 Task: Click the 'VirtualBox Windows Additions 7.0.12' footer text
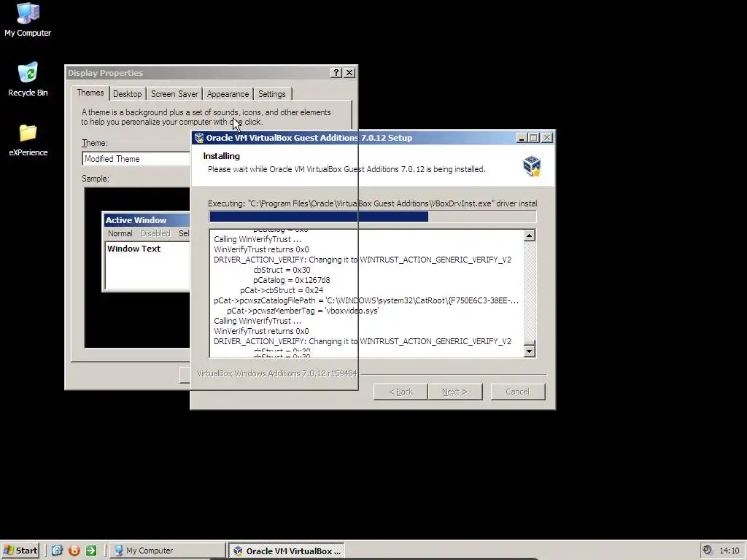276,373
